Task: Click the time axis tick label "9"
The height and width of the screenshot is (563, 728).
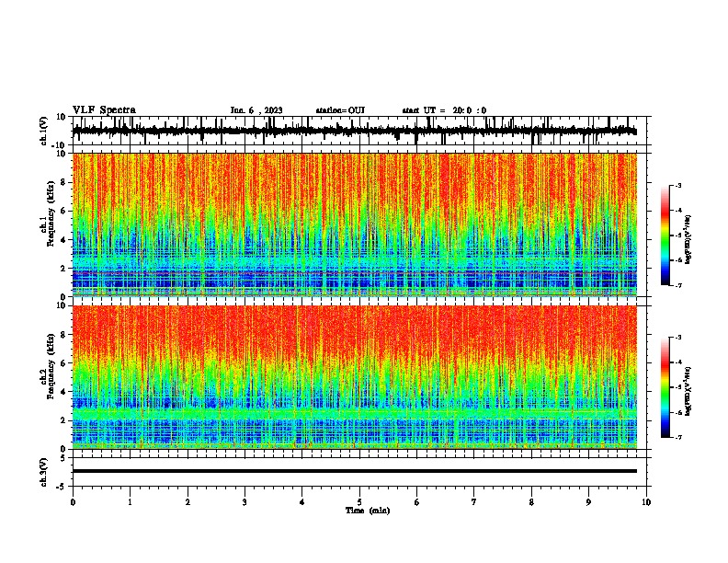Action: click(x=588, y=502)
